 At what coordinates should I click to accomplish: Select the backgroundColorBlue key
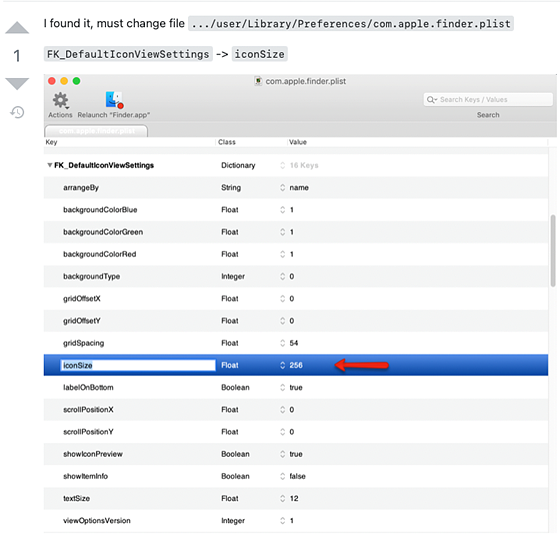[100, 210]
